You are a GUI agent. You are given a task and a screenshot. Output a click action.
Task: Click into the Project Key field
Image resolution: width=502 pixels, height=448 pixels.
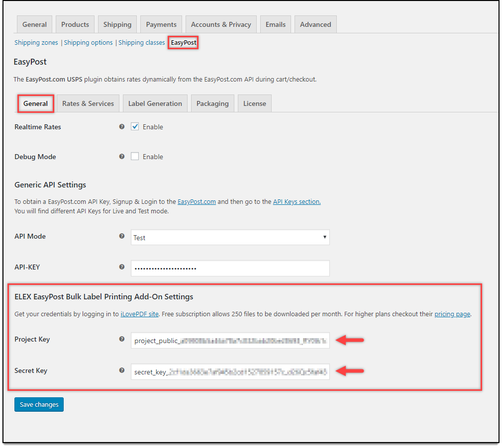click(230, 341)
